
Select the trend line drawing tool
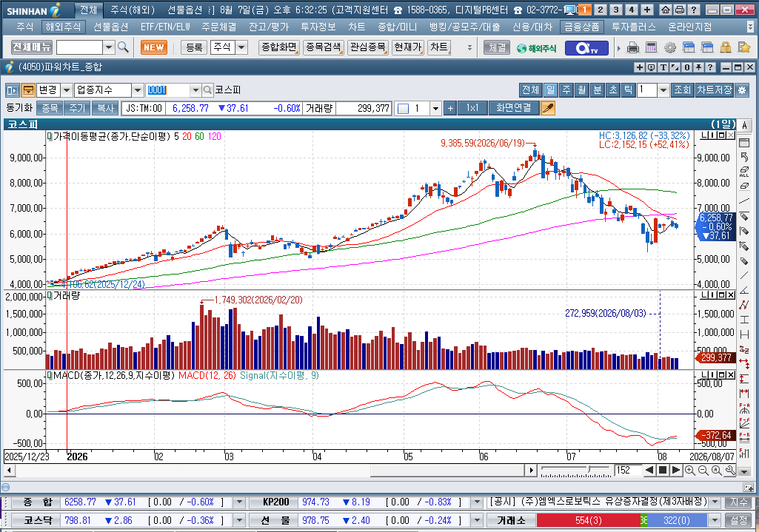tap(744, 201)
